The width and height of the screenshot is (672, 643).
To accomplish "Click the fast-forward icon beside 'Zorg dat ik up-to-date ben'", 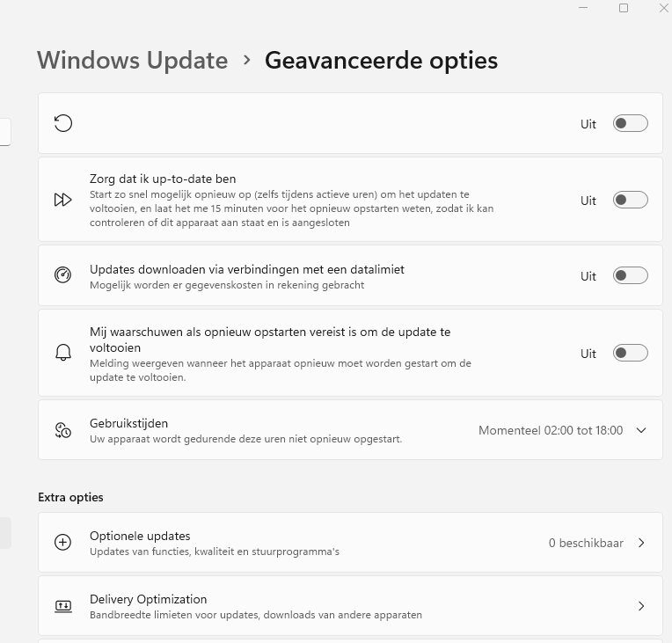I will coord(63,200).
